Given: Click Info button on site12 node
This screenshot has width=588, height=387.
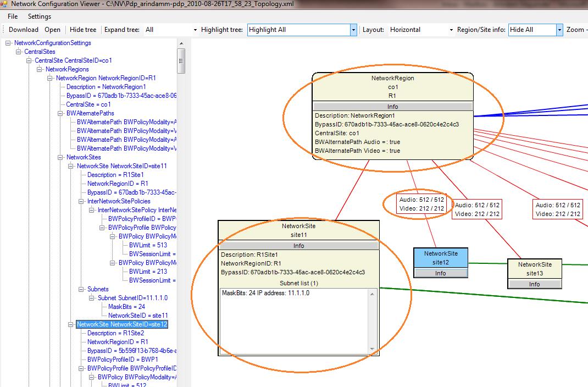Looking at the screenshot, I should 441,273.
